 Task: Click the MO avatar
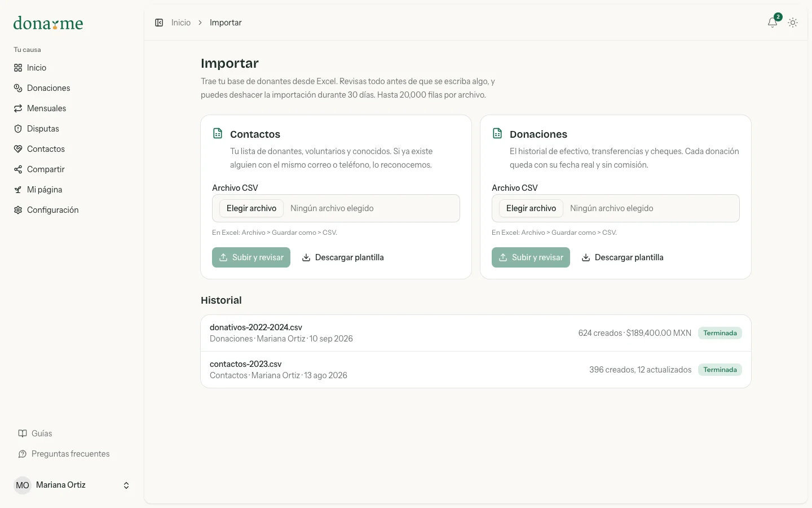(x=23, y=485)
